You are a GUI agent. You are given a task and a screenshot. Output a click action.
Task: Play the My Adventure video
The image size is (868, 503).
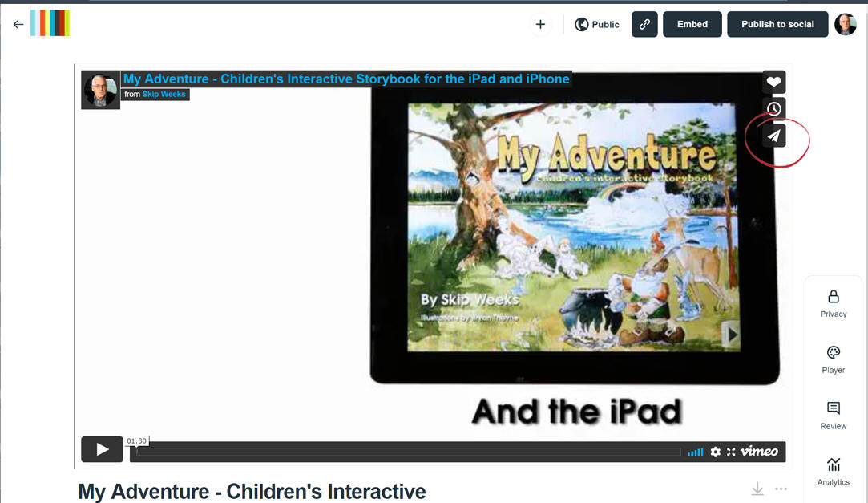tap(102, 449)
